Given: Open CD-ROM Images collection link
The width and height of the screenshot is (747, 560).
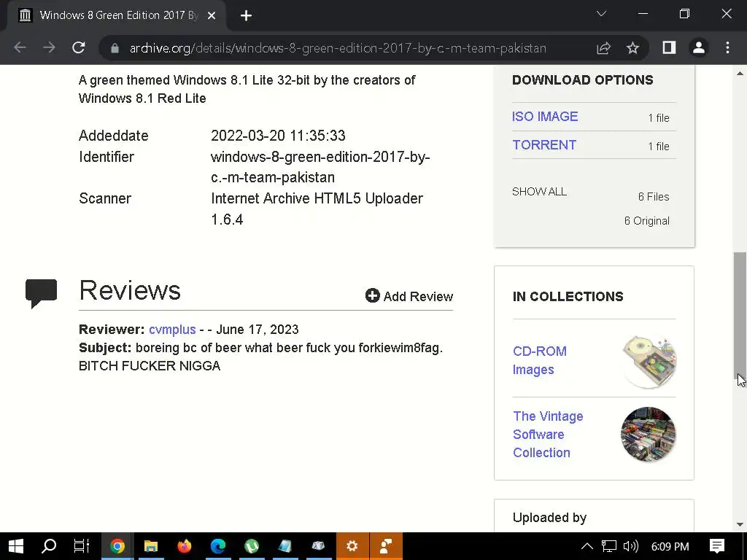Looking at the screenshot, I should point(540,360).
